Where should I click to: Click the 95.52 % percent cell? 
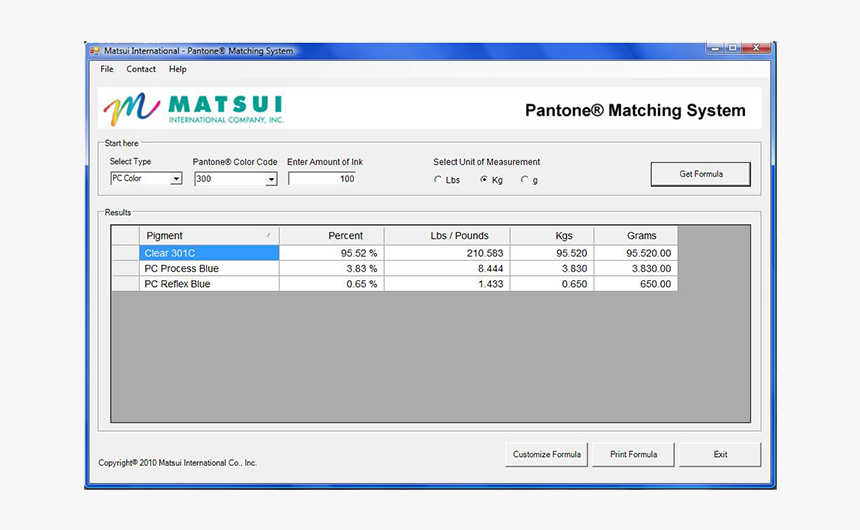pos(332,253)
